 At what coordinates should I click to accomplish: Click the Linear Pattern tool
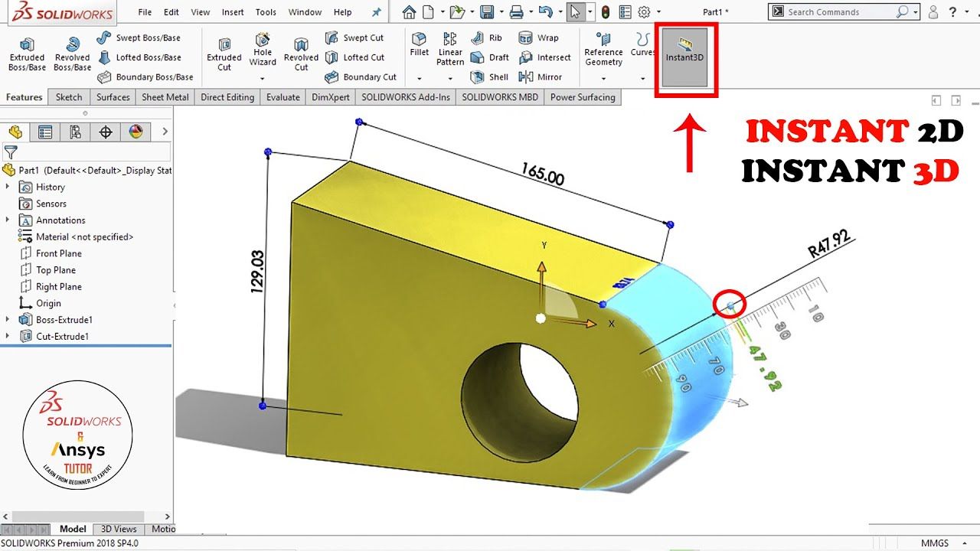(x=450, y=49)
